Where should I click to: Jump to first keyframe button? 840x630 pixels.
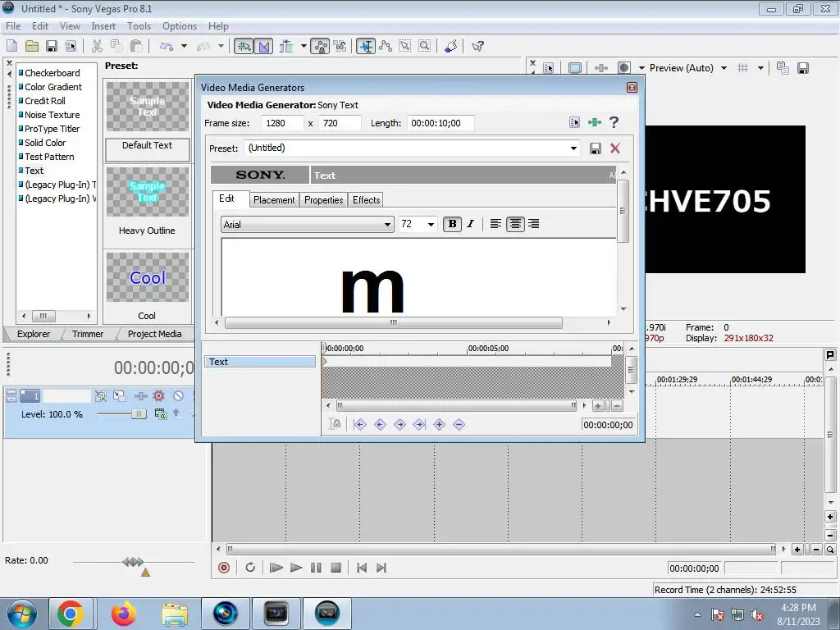click(x=360, y=425)
